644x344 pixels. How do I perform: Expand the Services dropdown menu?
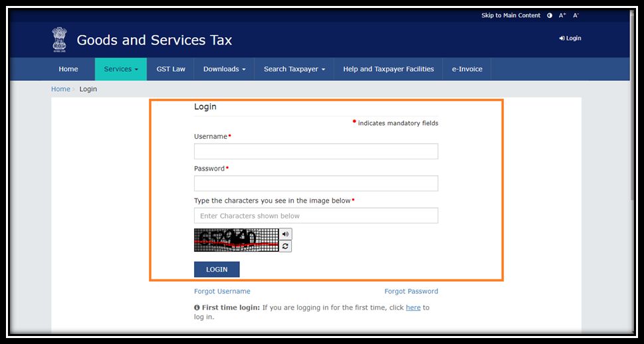point(121,69)
